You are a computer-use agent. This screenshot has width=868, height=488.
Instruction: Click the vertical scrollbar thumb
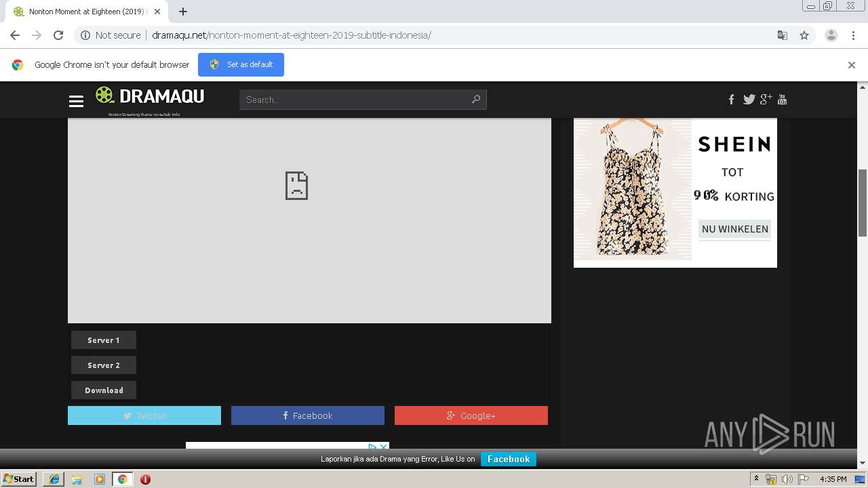pyautogui.click(x=863, y=203)
